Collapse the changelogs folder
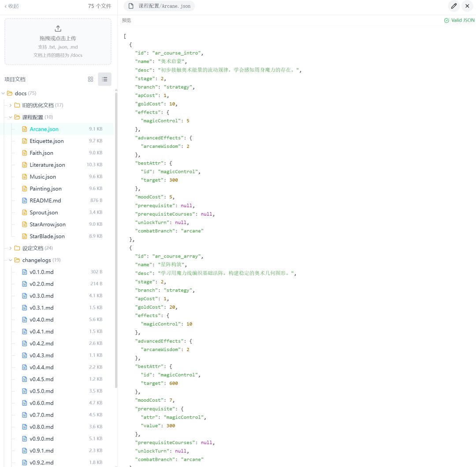This screenshot has width=476, height=467. coord(11,260)
